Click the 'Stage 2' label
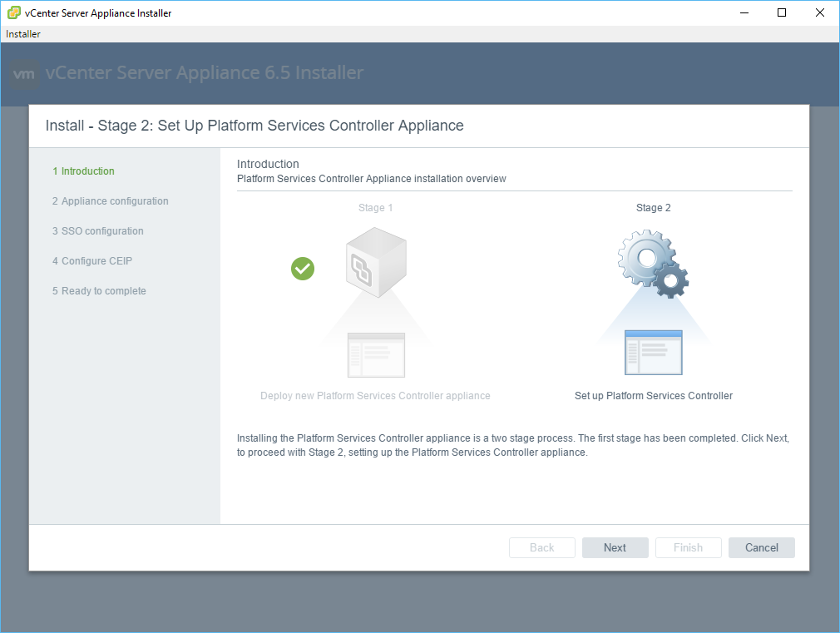 pos(653,208)
